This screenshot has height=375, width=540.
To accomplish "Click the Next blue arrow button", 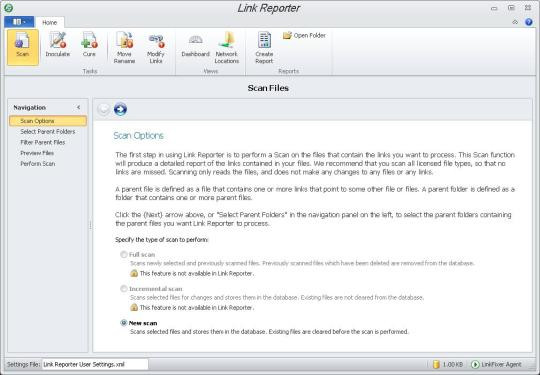I will click(x=120, y=109).
